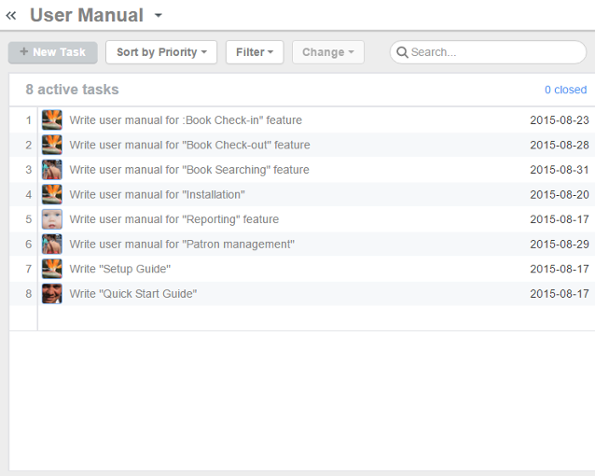Open the Change dropdown
This screenshot has height=476, width=595.
[x=328, y=52]
